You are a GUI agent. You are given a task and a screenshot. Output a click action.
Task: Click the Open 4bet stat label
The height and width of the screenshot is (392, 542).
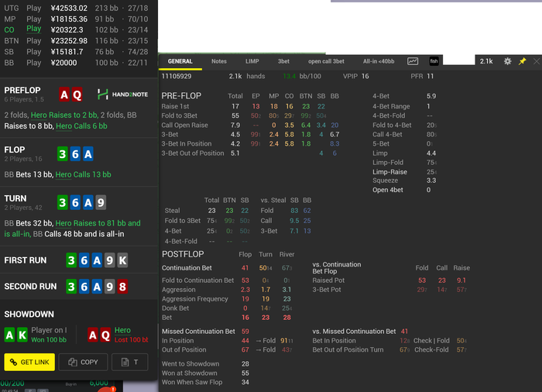click(x=387, y=190)
